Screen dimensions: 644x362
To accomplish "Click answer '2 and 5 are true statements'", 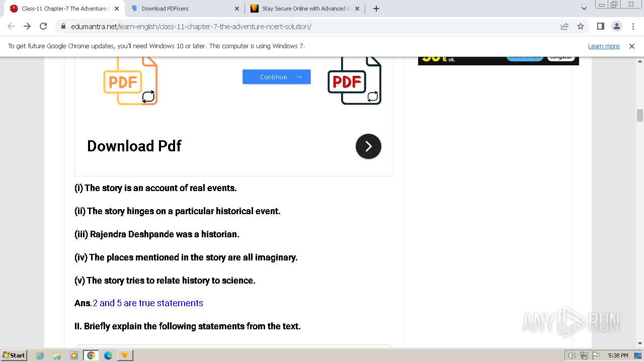I will pos(148,303).
